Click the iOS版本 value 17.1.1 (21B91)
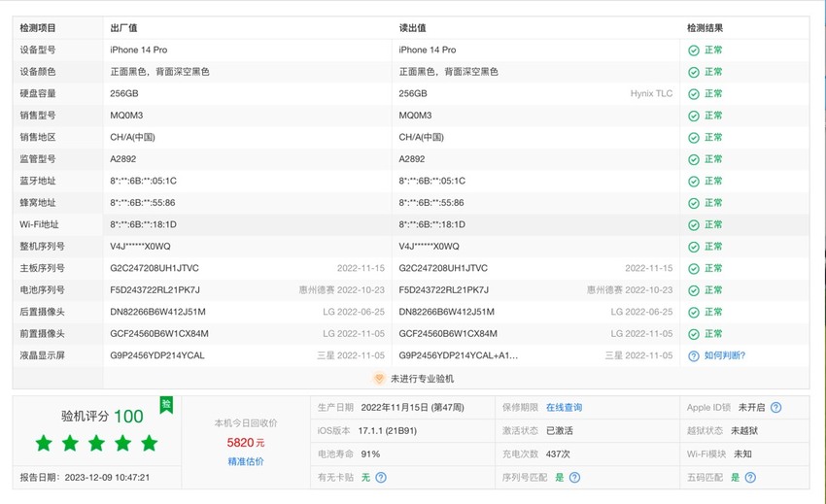 tap(387, 431)
